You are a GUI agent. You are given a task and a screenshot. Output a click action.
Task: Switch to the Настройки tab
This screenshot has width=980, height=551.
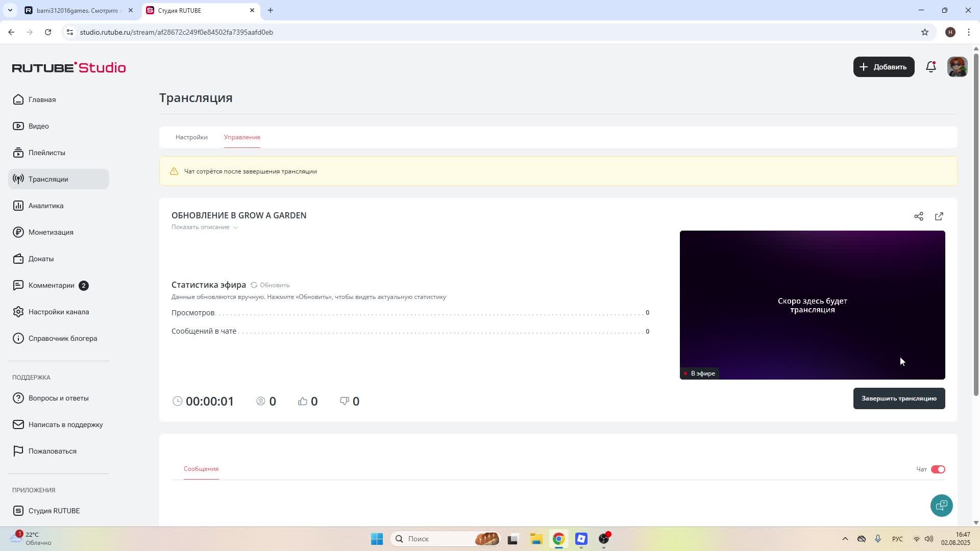coord(191,137)
